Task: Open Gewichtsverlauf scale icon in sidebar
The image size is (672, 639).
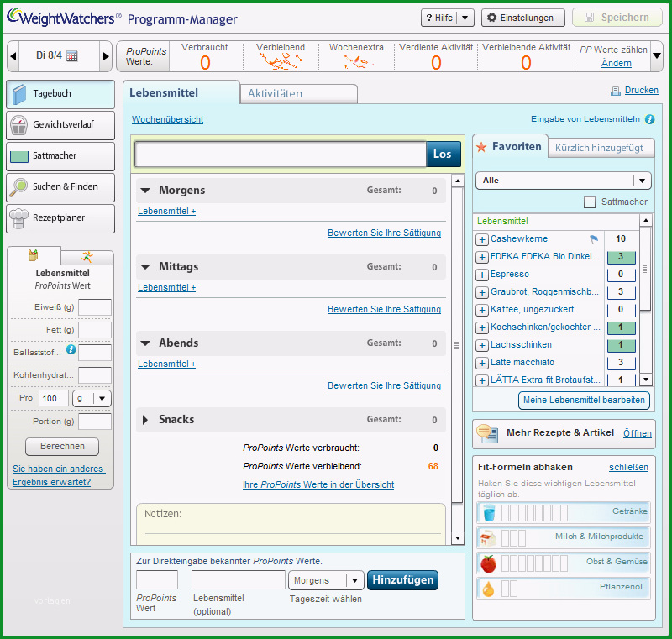Action: point(60,125)
